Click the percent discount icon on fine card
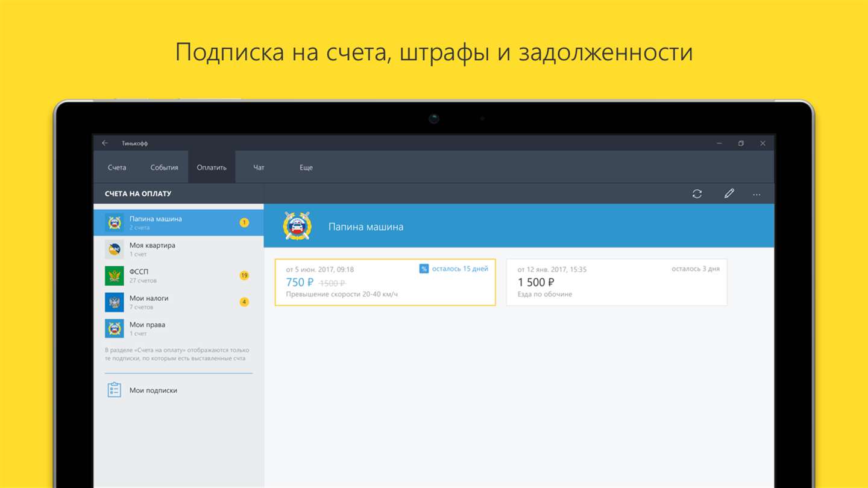868x488 pixels. [x=424, y=269]
